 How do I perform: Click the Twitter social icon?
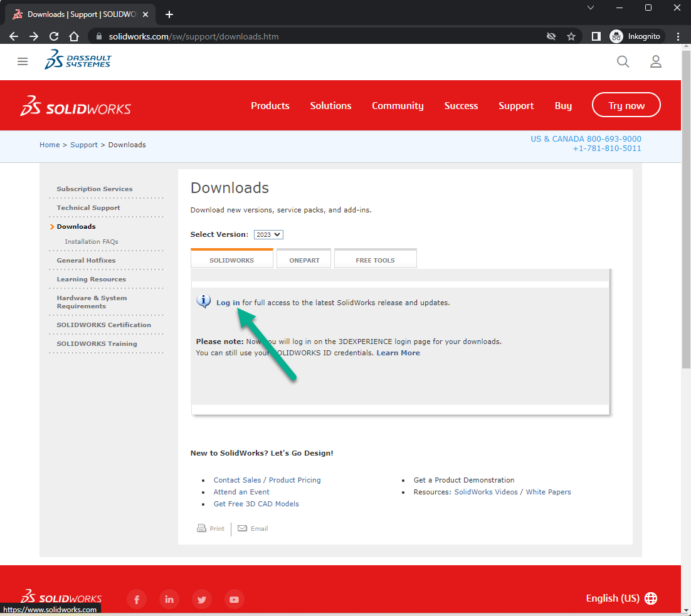tap(201, 599)
